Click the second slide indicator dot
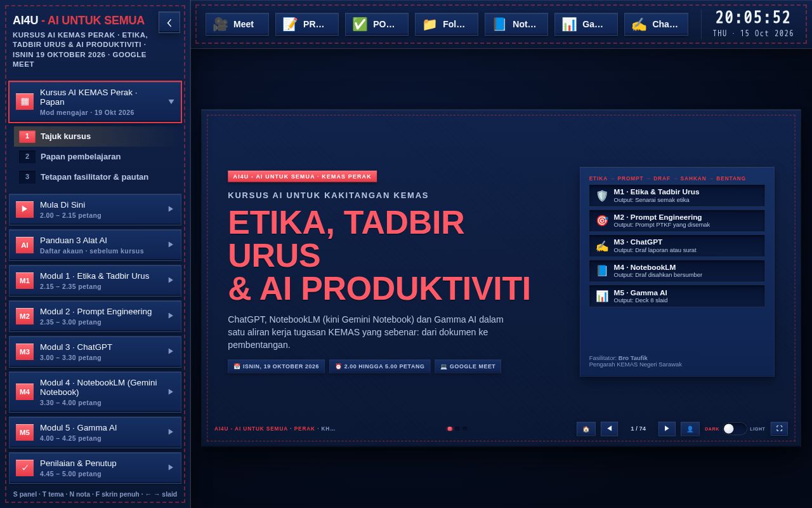The width and height of the screenshot is (812, 508). click(x=457, y=429)
